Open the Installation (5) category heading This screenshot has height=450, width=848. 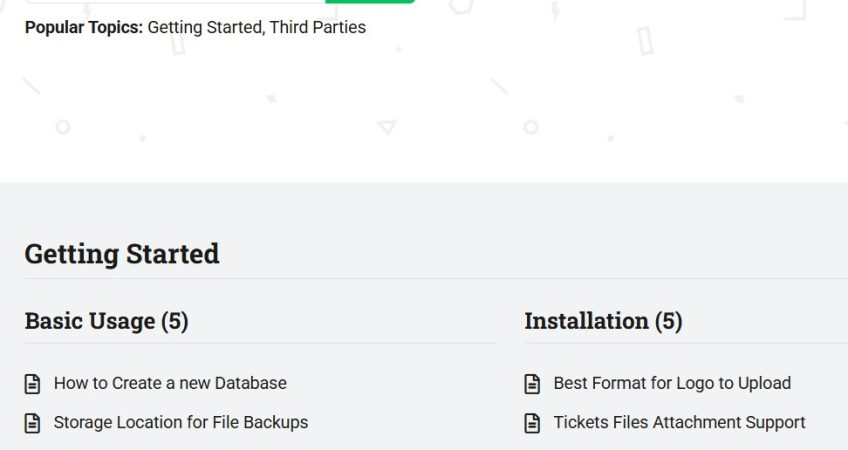pos(603,321)
